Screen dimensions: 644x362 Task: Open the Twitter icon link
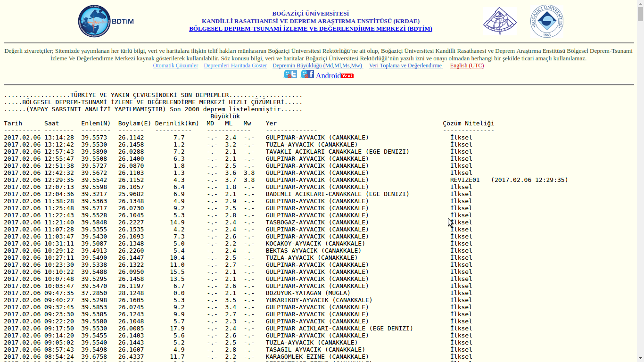tap(290, 74)
